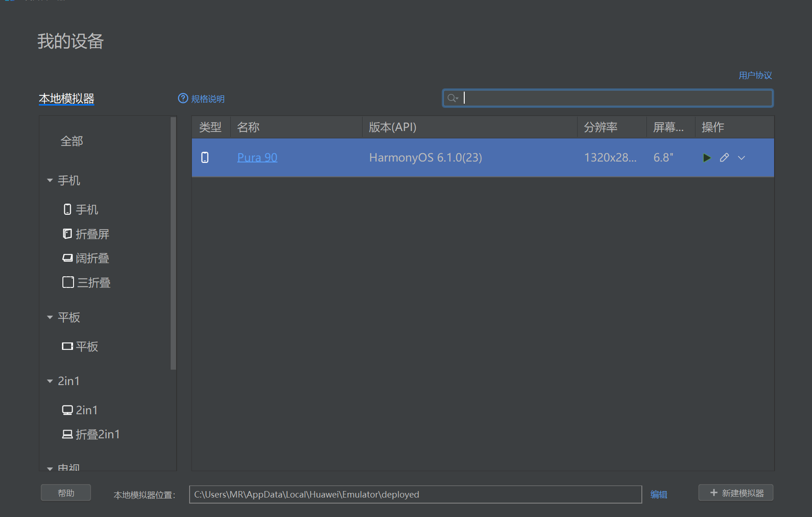Sort by the 类型 column header
The image size is (812, 517).
[x=210, y=127]
